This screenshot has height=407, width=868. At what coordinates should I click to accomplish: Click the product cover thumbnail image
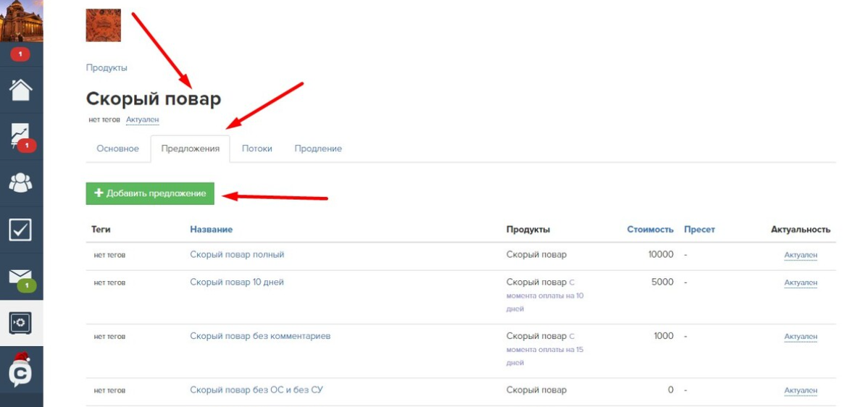(103, 25)
